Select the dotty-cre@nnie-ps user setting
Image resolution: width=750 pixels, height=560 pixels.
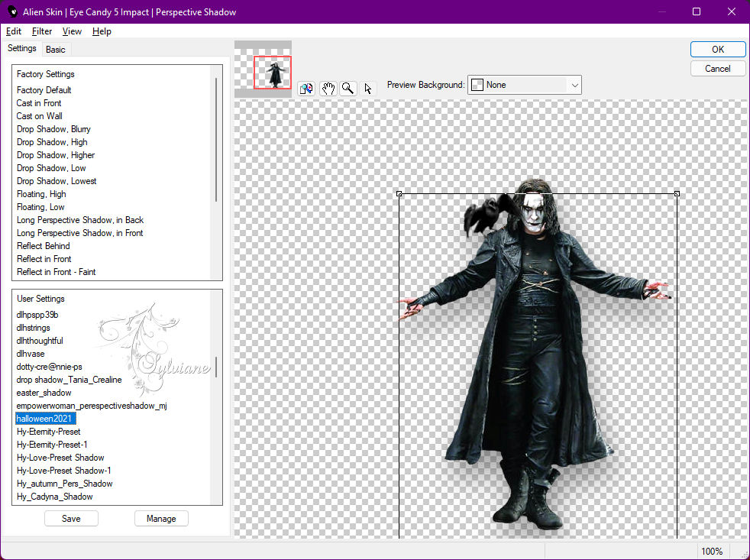tap(50, 367)
